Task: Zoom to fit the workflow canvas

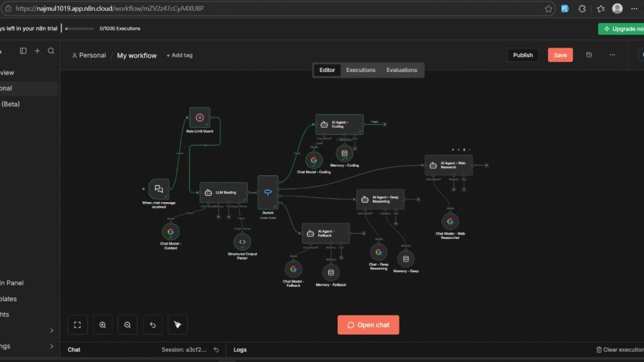Action: [x=77, y=325]
